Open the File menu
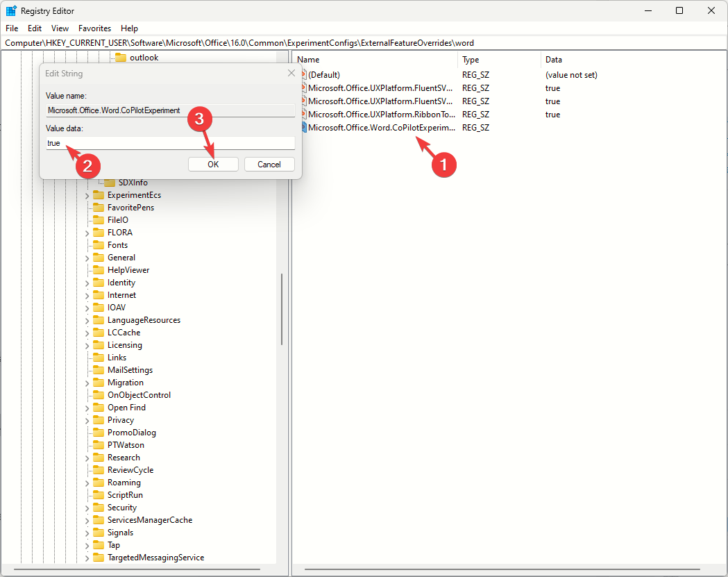The height and width of the screenshot is (577, 728). pos(12,28)
